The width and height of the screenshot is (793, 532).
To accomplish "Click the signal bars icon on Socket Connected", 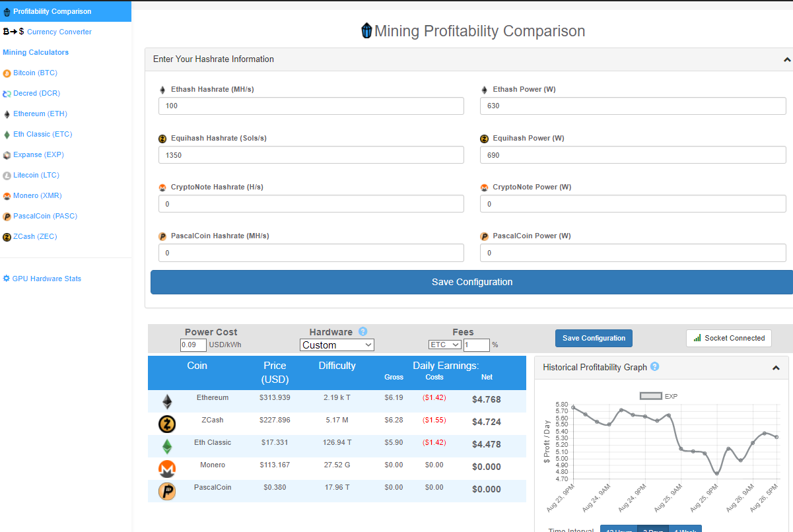I will [697, 338].
